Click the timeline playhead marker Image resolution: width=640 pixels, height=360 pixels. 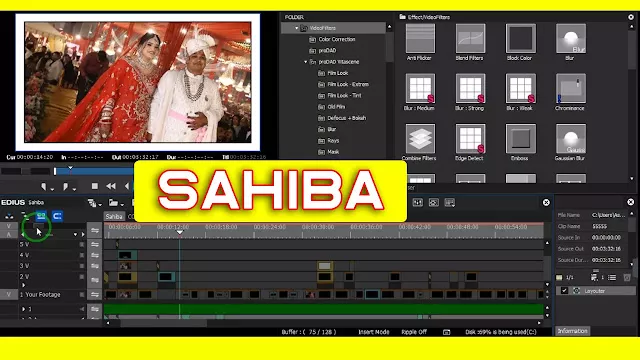[180, 232]
